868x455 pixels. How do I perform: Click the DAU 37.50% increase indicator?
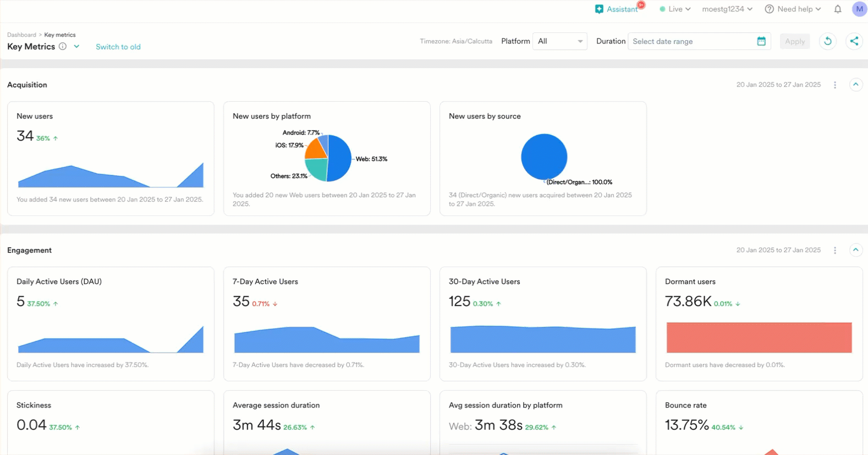tap(42, 303)
